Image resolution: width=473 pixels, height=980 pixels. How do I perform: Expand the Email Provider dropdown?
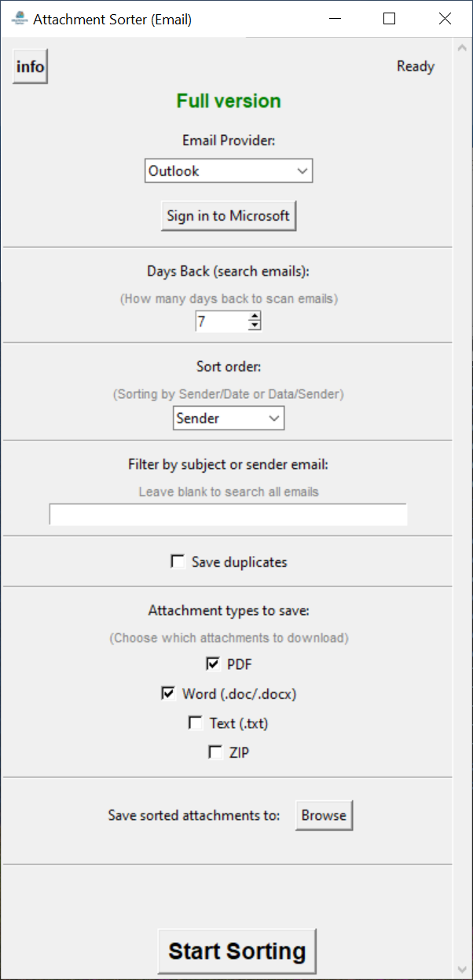click(x=229, y=171)
